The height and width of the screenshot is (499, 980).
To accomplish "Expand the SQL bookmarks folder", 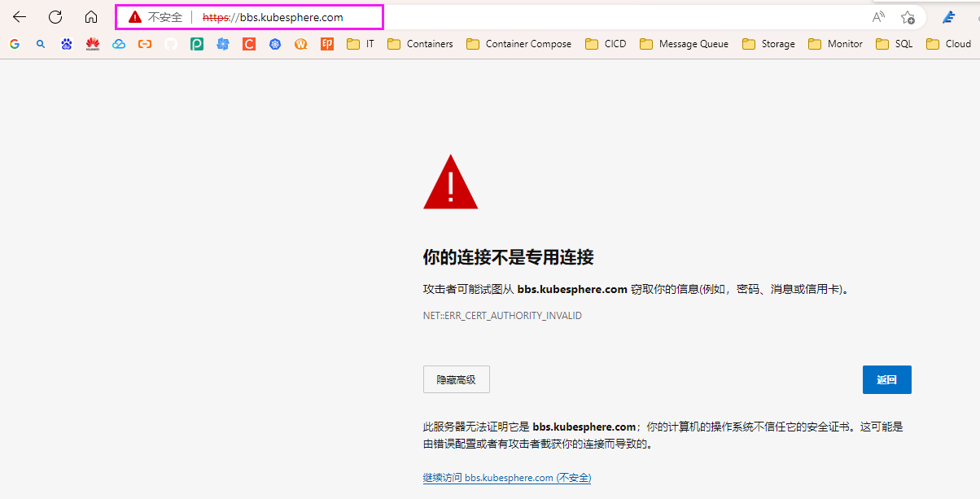I will pyautogui.click(x=895, y=44).
